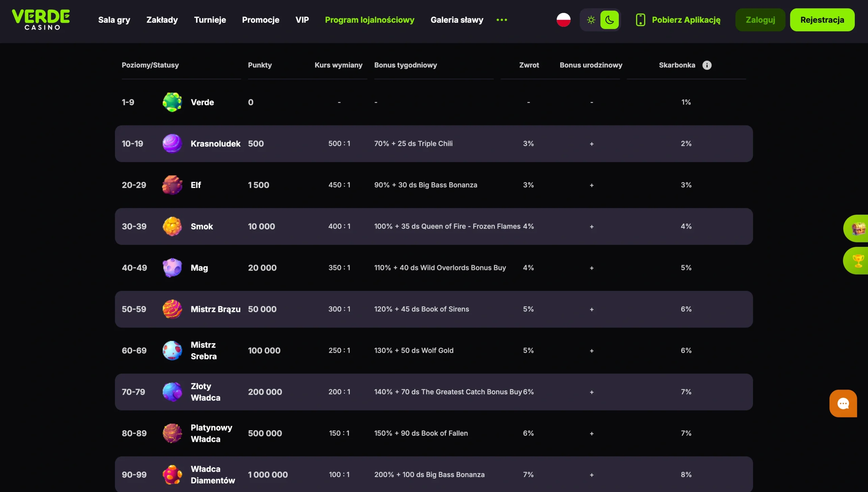The height and width of the screenshot is (492, 868).
Task: Click the 90-99 level range
Action: (134, 475)
